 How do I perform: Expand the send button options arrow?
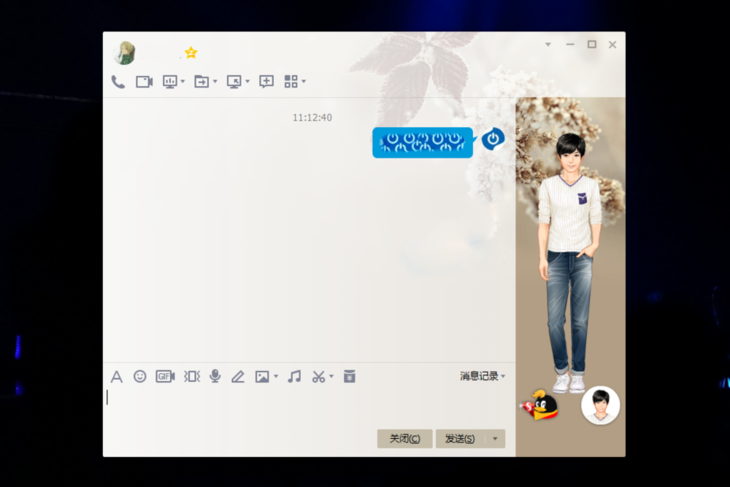coord(495,439)
